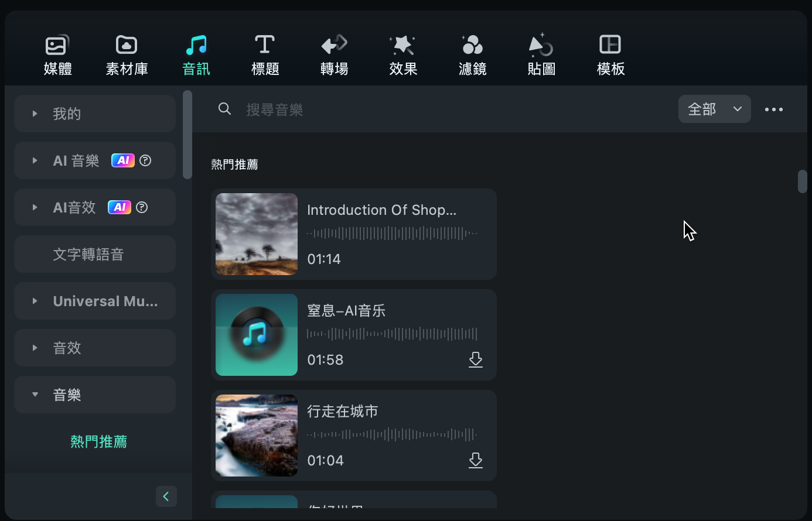Viewport: 812px width, 521px height.
Task: Click the Introduction Of Shop... track title
Action: coord(381,210)
